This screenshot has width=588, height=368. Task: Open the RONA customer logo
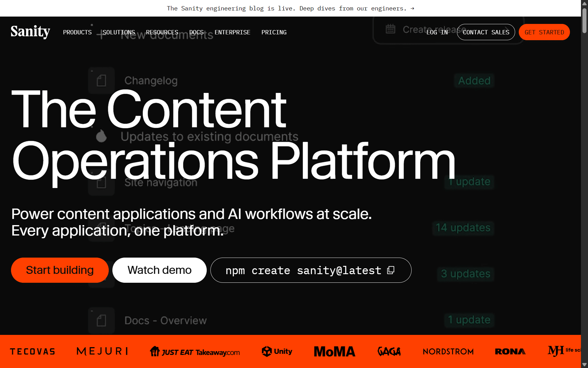pos(510,351)
